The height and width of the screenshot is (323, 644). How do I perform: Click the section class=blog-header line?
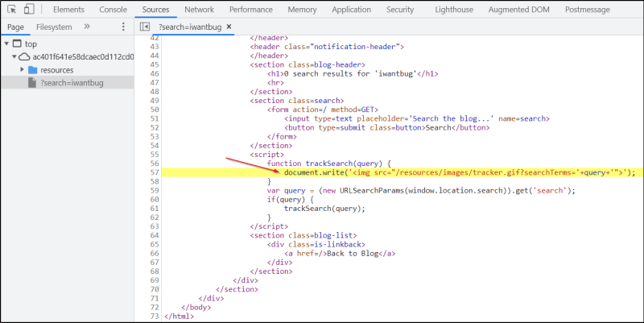pyautogui.click(x=308, y=65)
